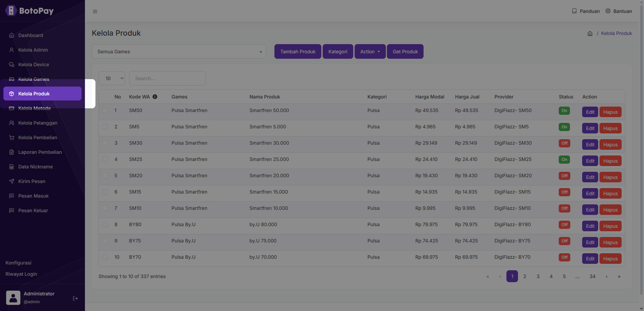This screenshot has height=311, width=644.
Task: Click the Pesan Keluar message icon
Action: (x=12, y=211)
